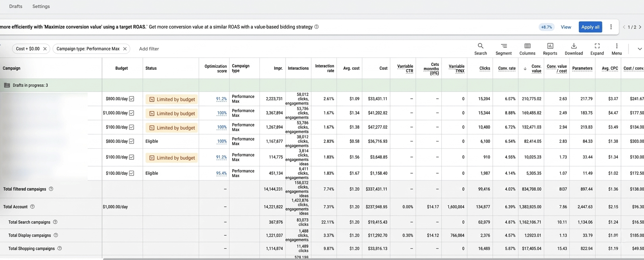644x260 pixels.
Task: Click clicks value 15,394
Action: 484,99
